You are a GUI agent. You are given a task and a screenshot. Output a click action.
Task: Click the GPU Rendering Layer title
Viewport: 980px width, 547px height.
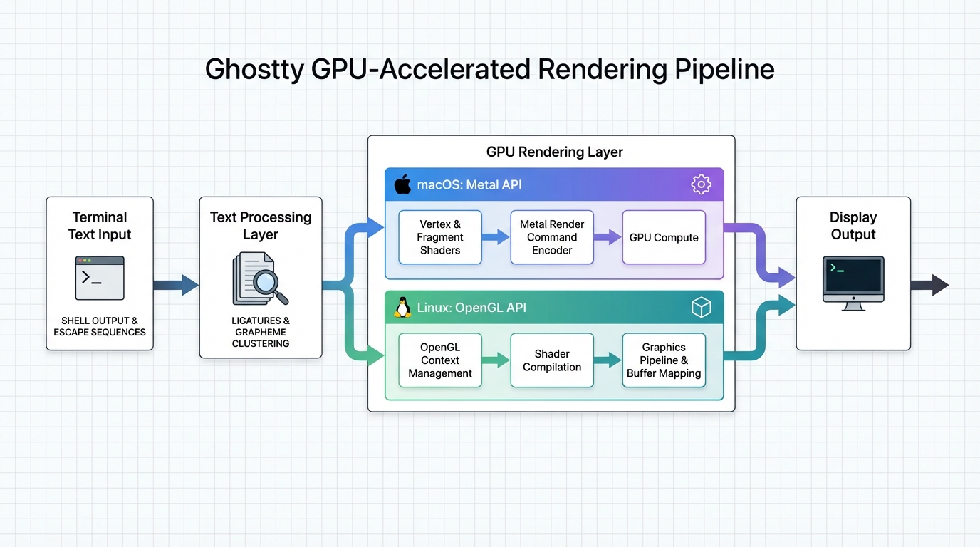click(554, 152)
